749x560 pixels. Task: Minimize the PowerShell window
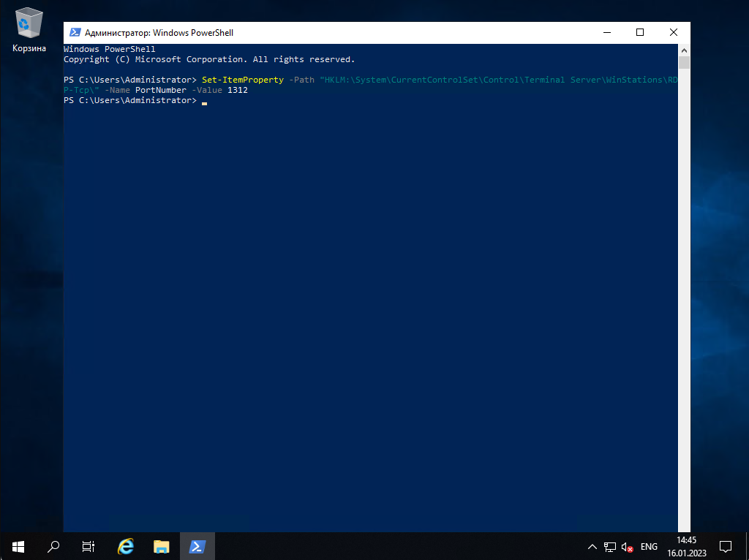click(x=607, y=32)
